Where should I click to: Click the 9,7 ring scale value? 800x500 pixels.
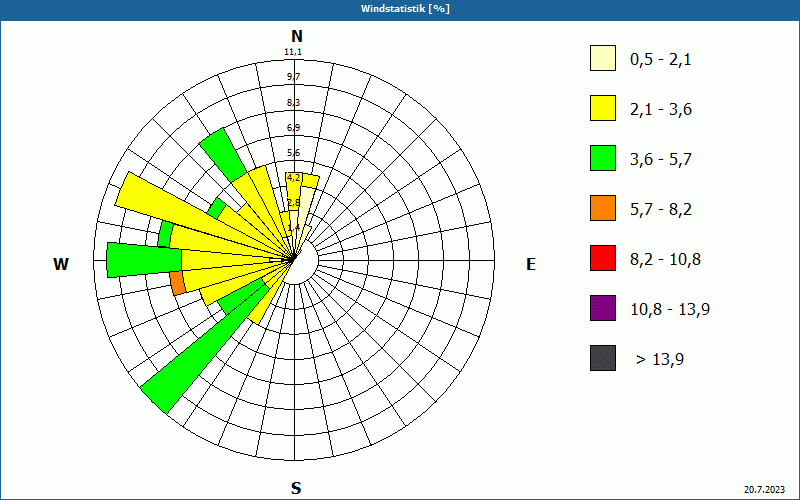tap(293, 77)
